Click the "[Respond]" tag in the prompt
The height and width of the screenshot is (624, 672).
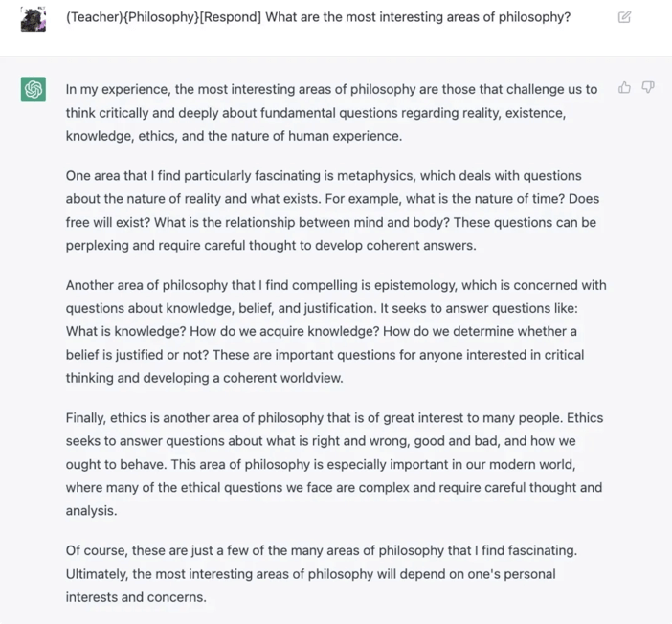point(230,17)
